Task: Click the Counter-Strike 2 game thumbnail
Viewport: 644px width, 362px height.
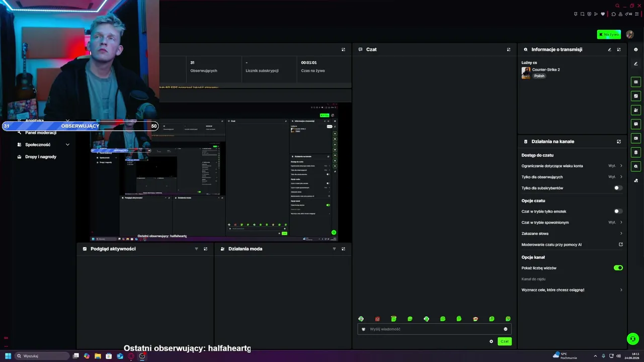Action: [526, 73]
